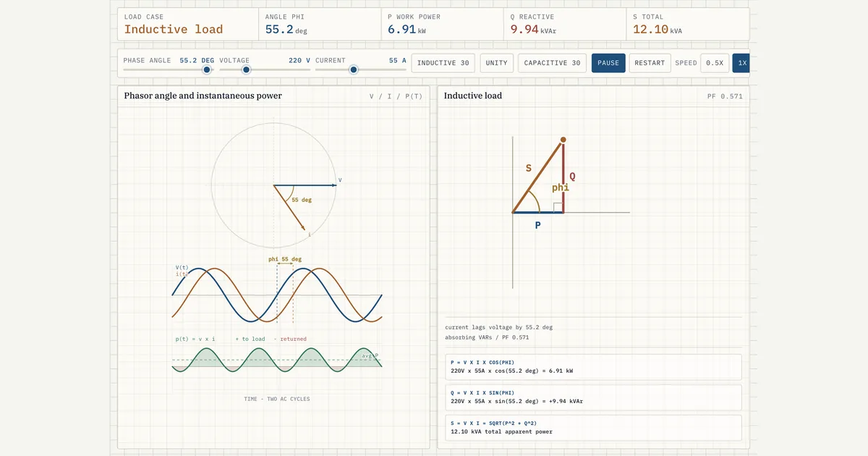This screenshot has height=456, width=868.
Task: Click the '+ to load' legend entry
Action: click(x=250, y=339)
